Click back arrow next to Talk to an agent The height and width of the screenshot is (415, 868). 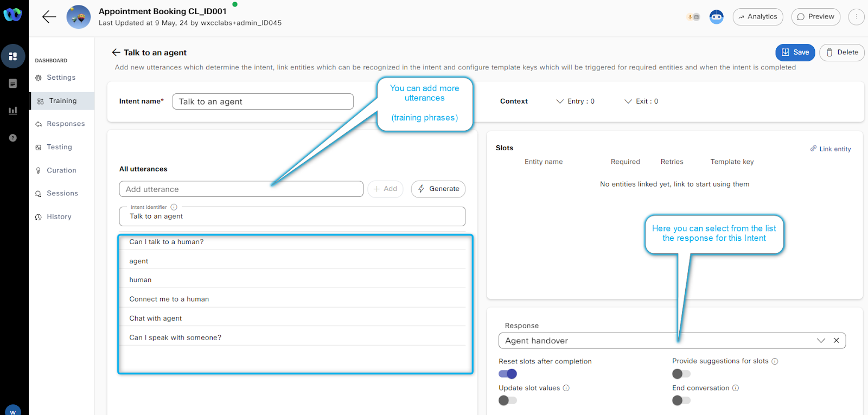point(116,53)
